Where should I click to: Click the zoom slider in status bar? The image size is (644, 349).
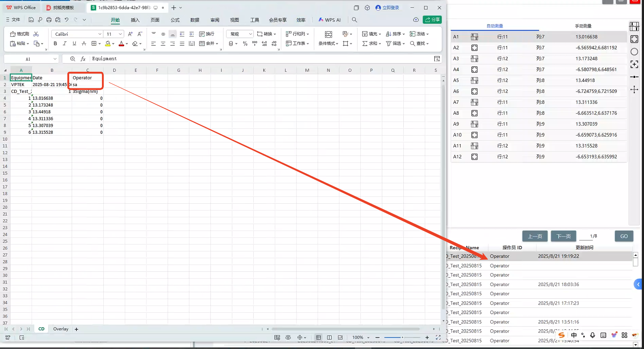point(402,337)
